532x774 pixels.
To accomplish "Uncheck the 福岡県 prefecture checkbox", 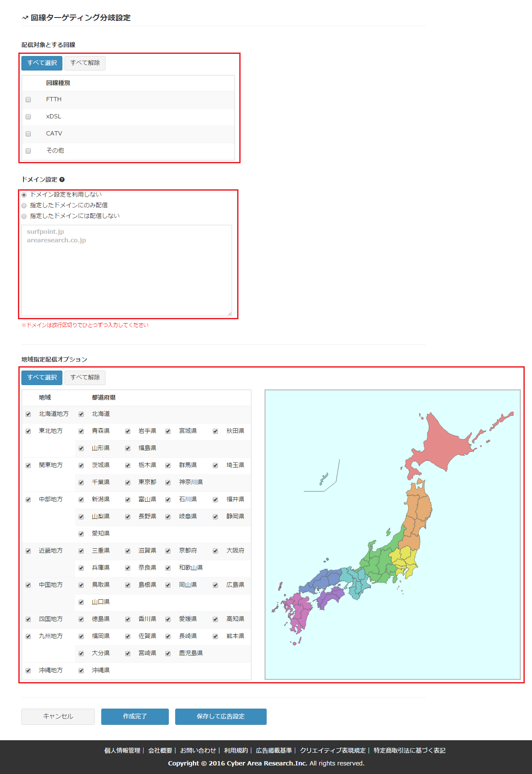I will pyautogui.click(x=81, y=636).
